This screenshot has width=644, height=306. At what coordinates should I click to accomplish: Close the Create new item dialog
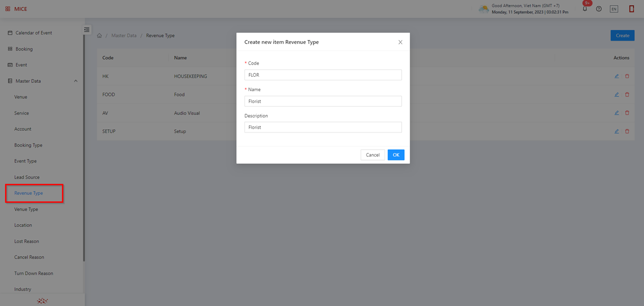(x=400, y=42)
